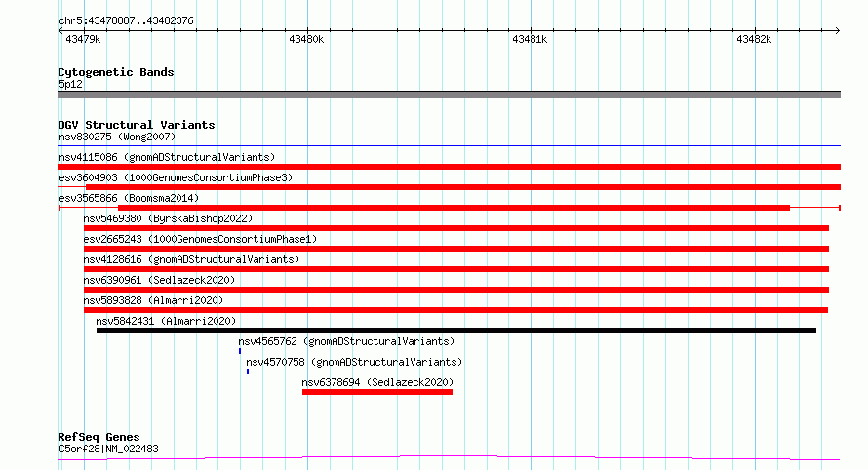Select the nsv4115086 gnomAD variant label
868x470 pixels.
click(x=167, y=157)
